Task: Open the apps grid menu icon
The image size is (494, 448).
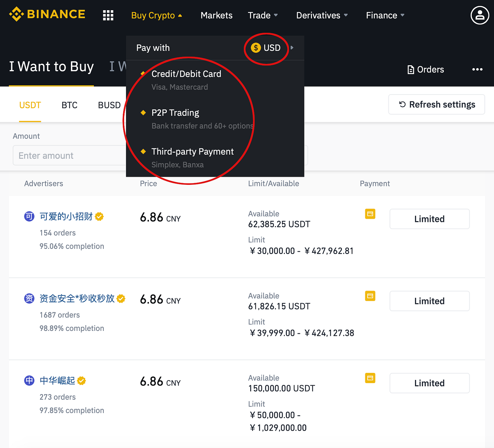Action: point(108,15)
